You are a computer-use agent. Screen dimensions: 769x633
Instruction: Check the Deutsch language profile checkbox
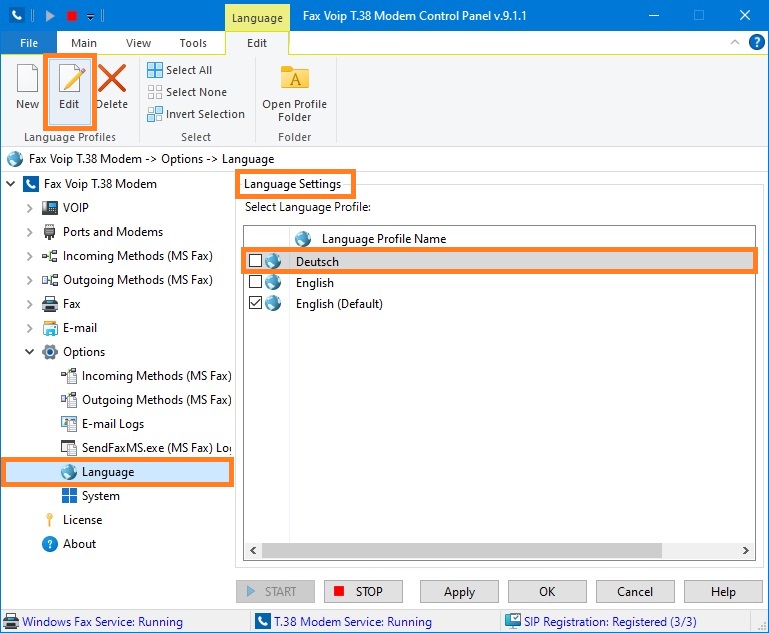click(256, 261)
